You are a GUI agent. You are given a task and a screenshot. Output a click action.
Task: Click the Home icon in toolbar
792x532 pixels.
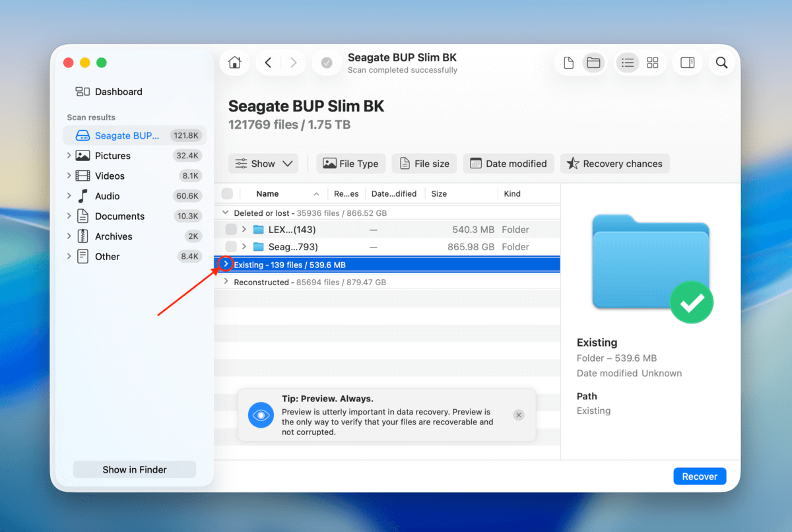coord(234,63)
